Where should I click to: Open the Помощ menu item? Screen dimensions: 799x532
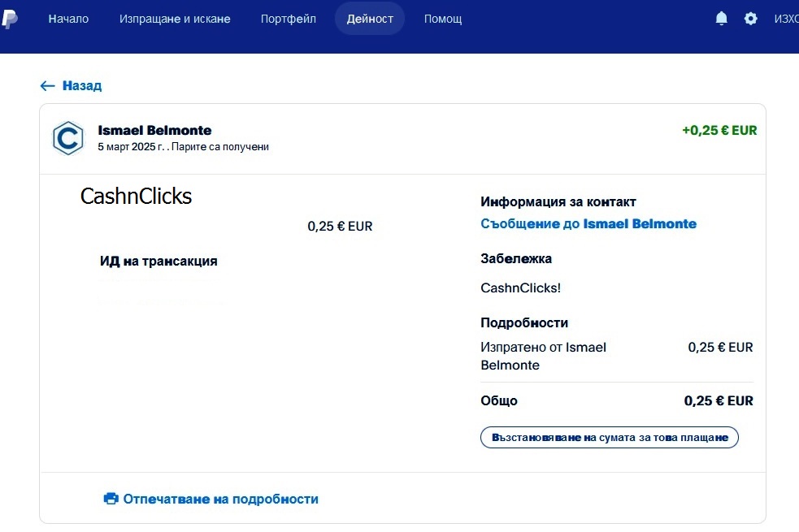pos(443,19)
